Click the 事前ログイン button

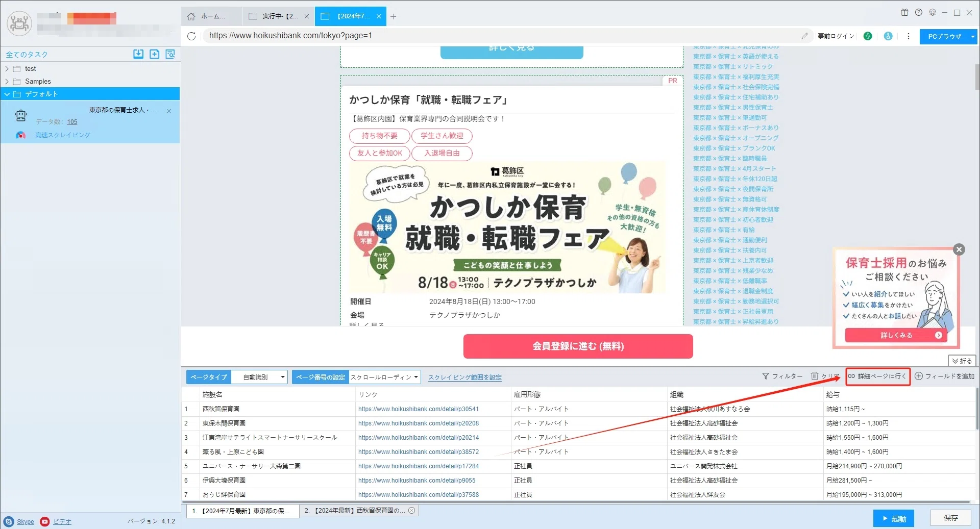pyautogui.click(x=836, y=36)
